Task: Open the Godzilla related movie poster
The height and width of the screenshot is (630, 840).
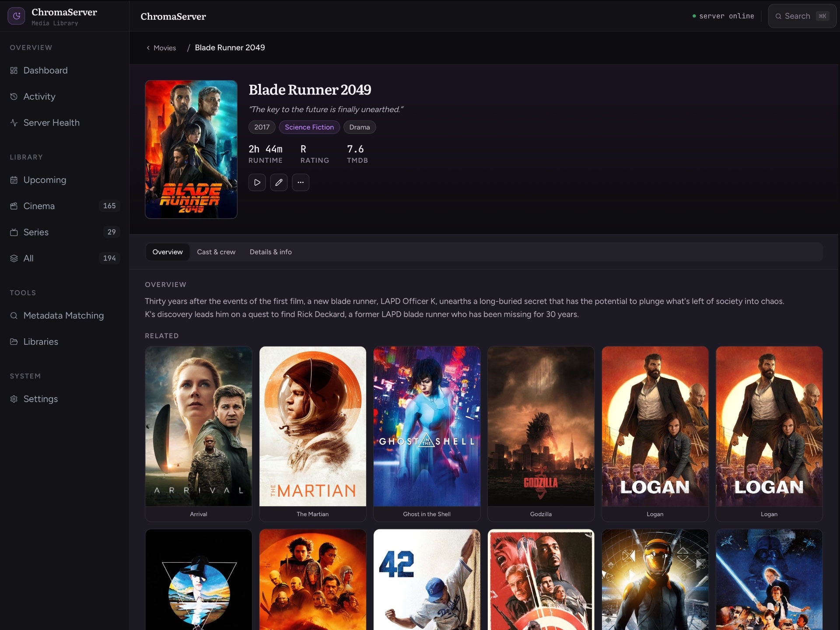Action: [x=541, y=427]
